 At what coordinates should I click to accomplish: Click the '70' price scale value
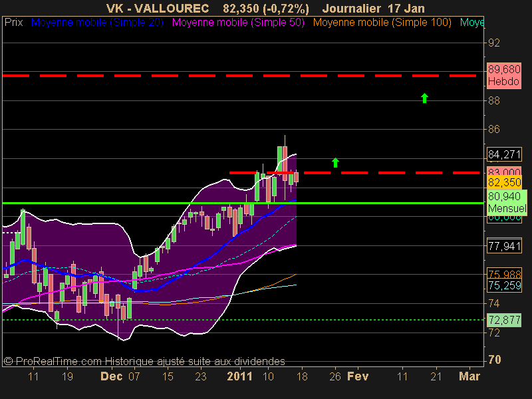(x=494, y=360)
